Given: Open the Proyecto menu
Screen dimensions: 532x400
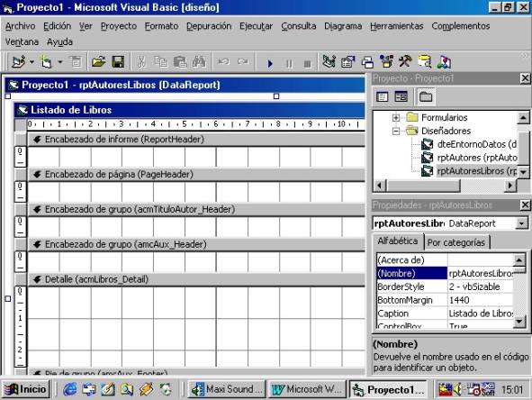Looking at the screenshot, I should pos(119,26).
